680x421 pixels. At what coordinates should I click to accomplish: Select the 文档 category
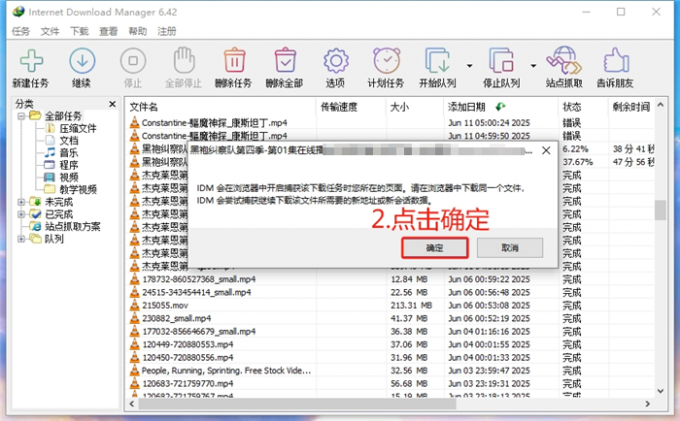point(69,140)
